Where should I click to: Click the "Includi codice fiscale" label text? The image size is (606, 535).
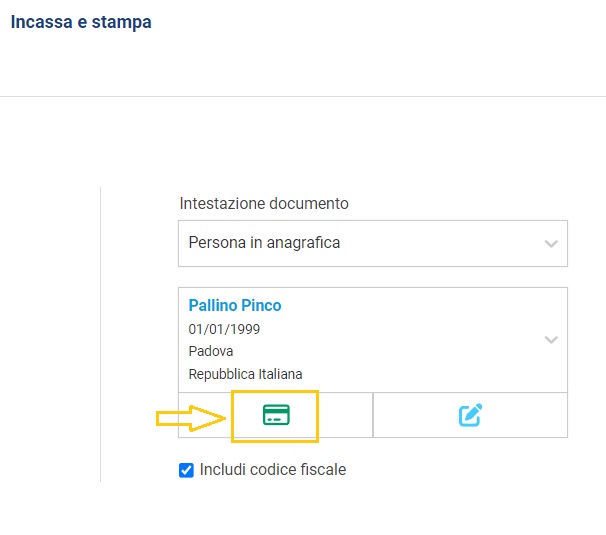273,470
